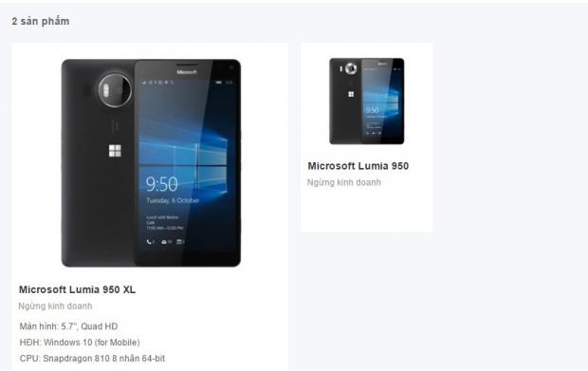Click the empty area of Lumia 950 card
588x371 pixels.
[367, 211]
